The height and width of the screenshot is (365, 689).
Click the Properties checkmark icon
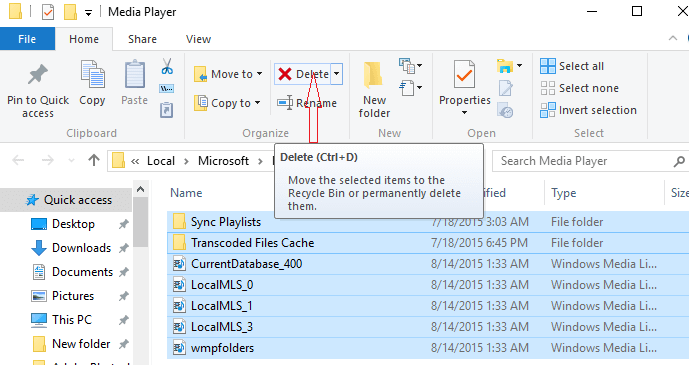(x=464, y=75)
